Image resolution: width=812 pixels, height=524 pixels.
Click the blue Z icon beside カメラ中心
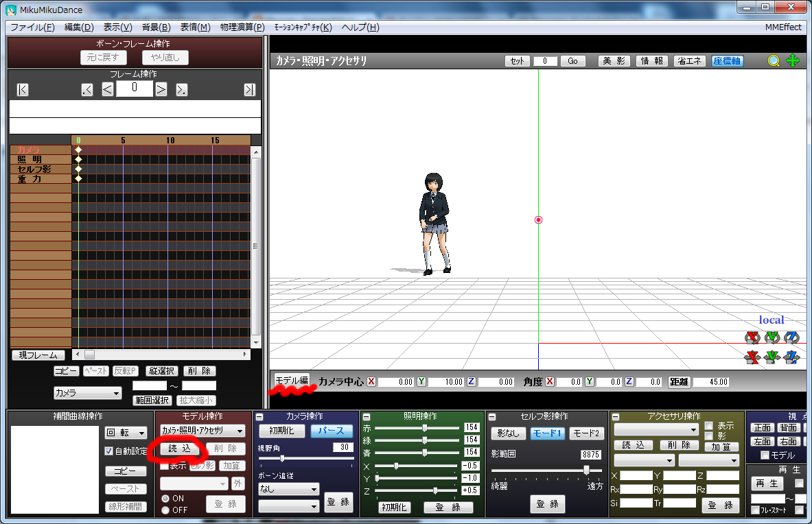[x=472, y=382]
